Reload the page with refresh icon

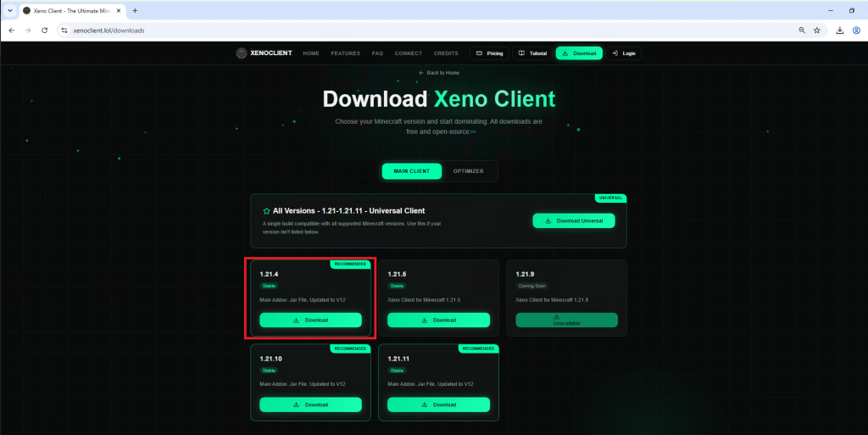[x=45, y=31]
